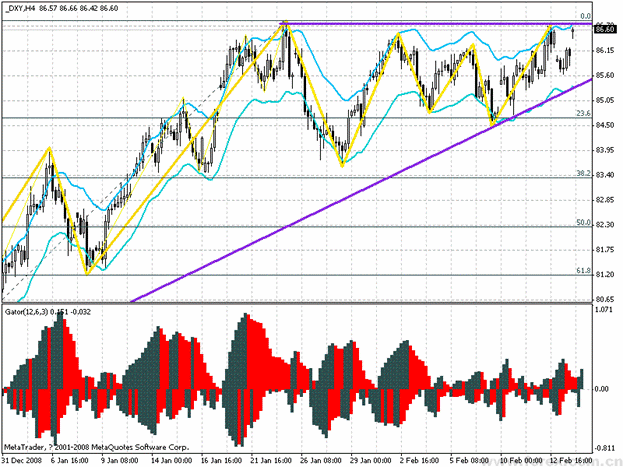The width and height of the screenshot is (623, 467).
Task: Click the 9 Jan 08:00 time label
Action: (120, 460)
